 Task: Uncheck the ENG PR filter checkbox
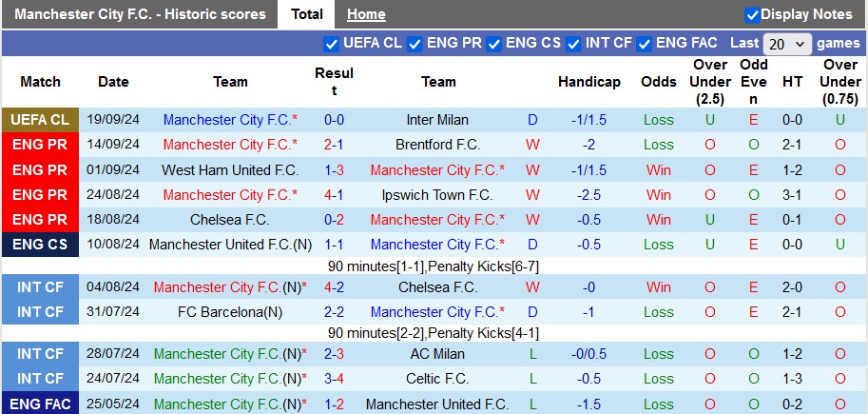click(415, 44)
